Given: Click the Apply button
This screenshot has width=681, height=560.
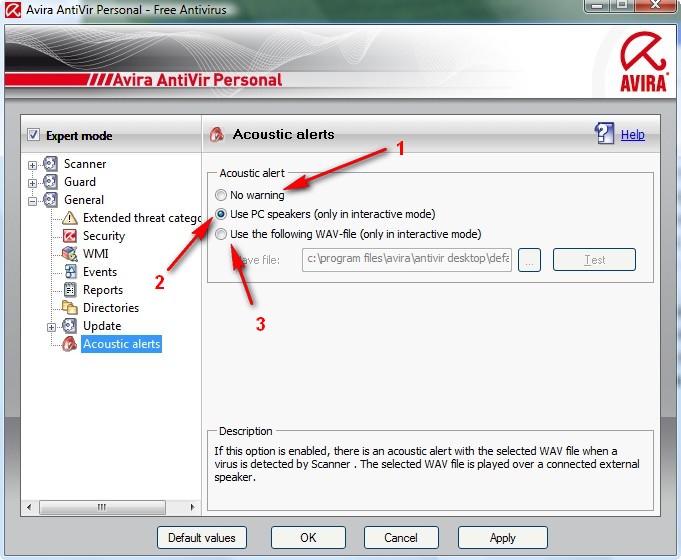Looking at the screenshot, I should (x=502, y=538).
